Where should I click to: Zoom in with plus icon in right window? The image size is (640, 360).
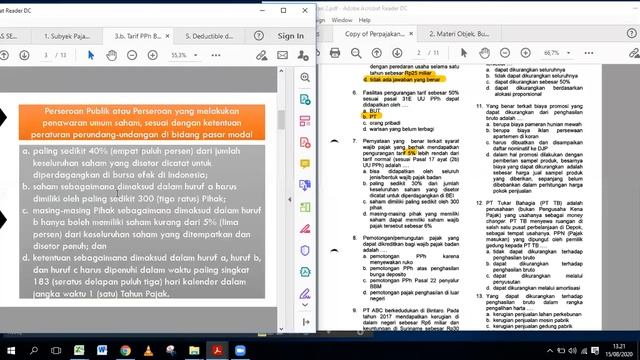click(526, 53)
